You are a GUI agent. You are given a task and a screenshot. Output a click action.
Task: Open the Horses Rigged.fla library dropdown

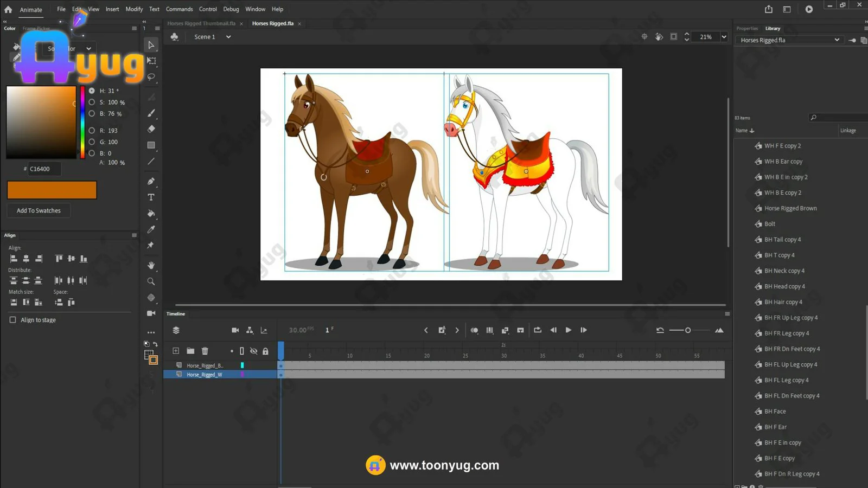837,40
